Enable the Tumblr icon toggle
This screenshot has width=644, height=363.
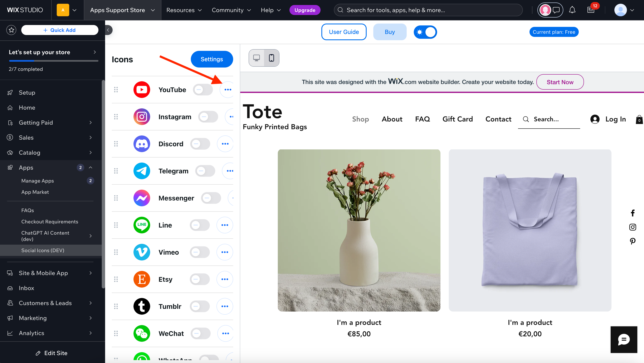click(x=200, y=307)
